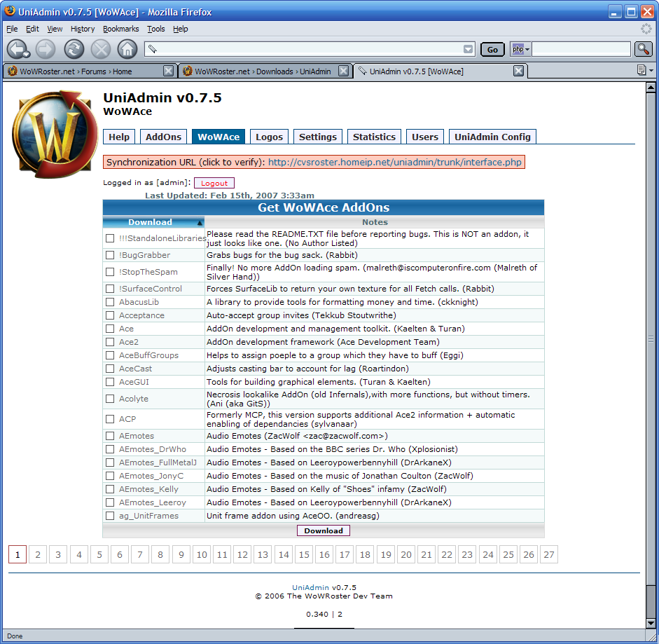Check the ACP checkbox
659x644 pixels.
[x=110, y=419]
